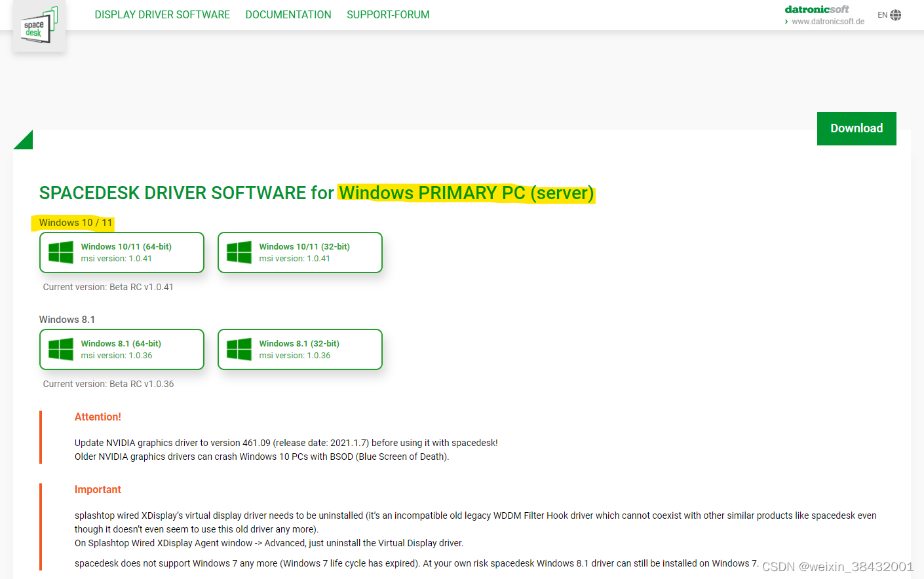Click the spacedesk logo icon
The width and height of the screenshot is (924, 579).
tap(39, 26)
